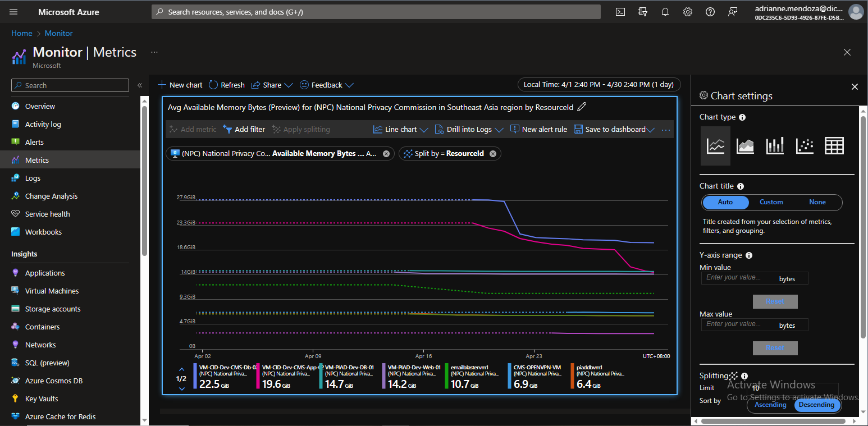868x426 pixels.
Task: Set chart title to None
Action: pyautogui.click(x=817, y=202)
